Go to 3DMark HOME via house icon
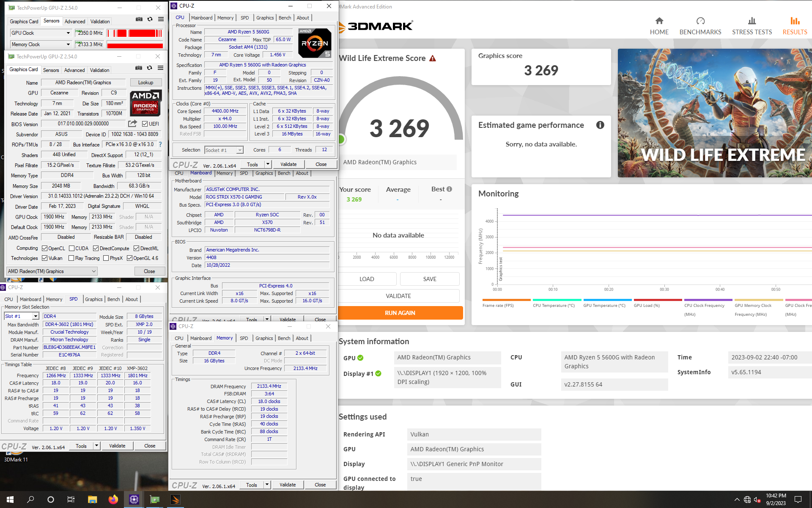The width and height of the screenshot is (812, 508). (659, 21)
